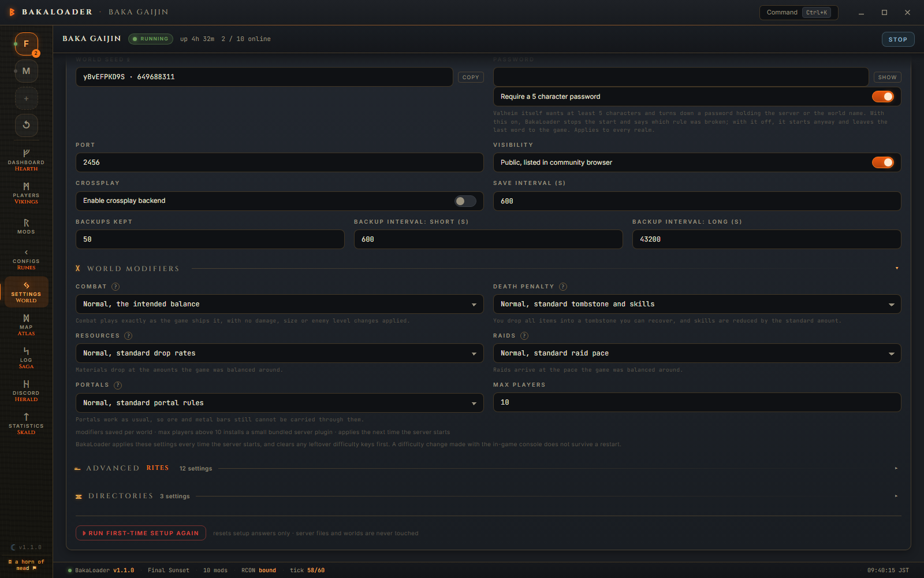Click the world seed field

[264, 77]
